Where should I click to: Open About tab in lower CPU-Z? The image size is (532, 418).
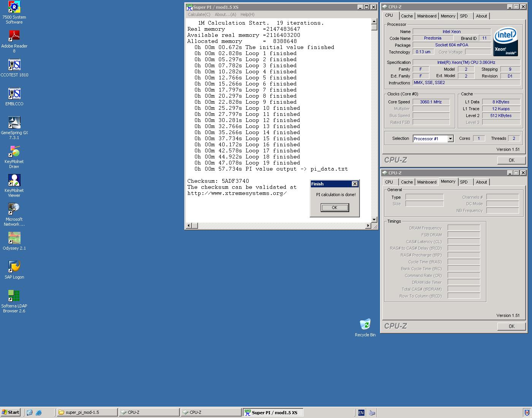(481, 182)
